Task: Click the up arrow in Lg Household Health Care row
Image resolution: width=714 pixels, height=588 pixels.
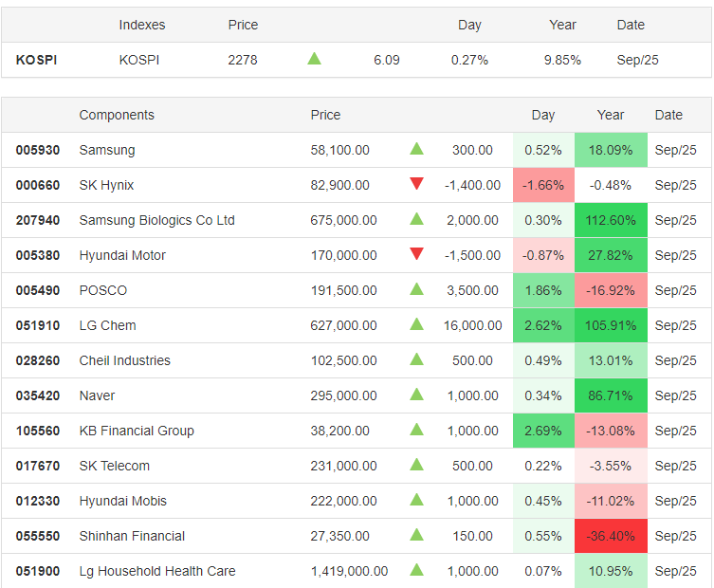Action: click(416, 570)
